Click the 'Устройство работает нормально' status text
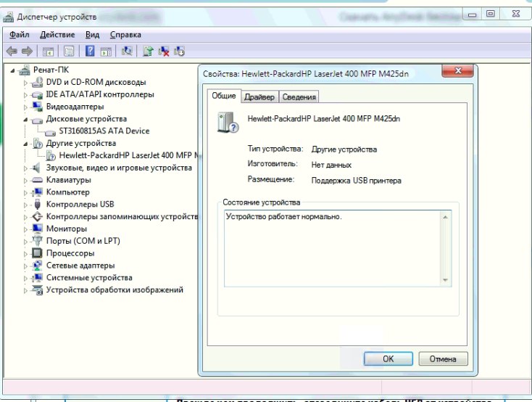Viewport: 532px width, 402px height. pyautogui.click(x=283, y=216)
